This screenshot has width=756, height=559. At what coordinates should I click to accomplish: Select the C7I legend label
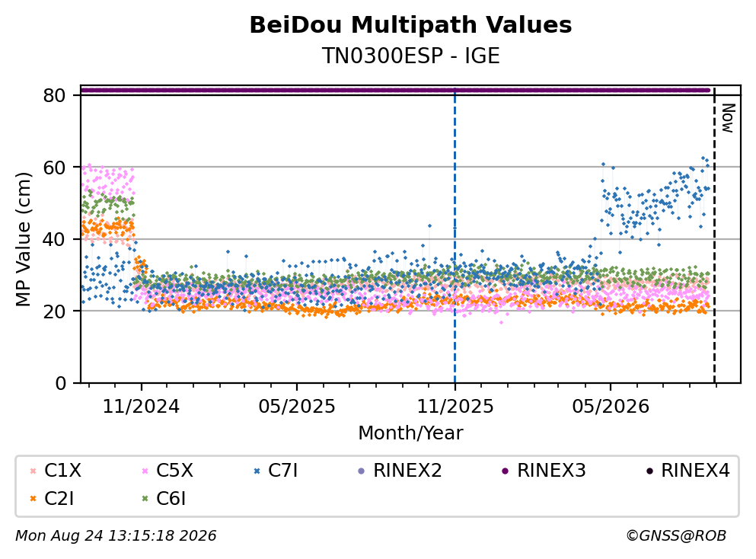click(283, 471)
